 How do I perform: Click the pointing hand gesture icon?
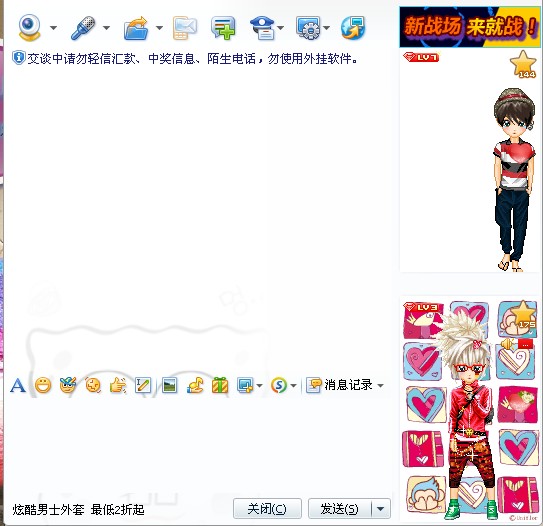tap(118, 385)
